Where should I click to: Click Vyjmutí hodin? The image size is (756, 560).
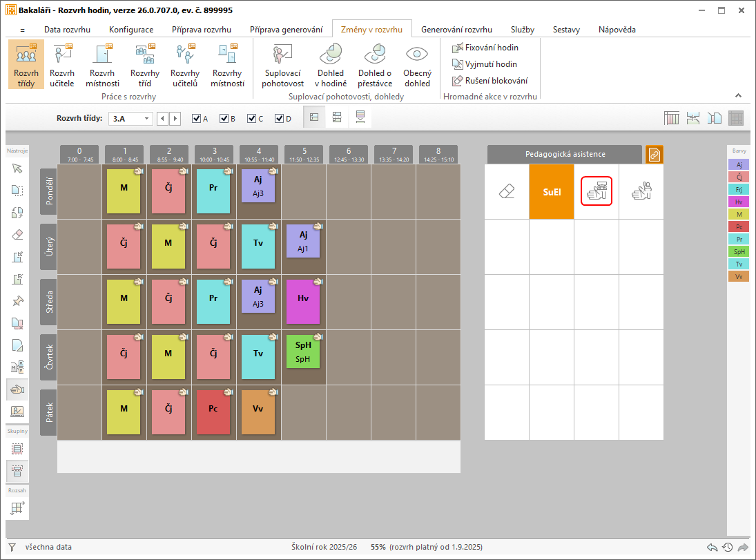click(x=485, y=64)
